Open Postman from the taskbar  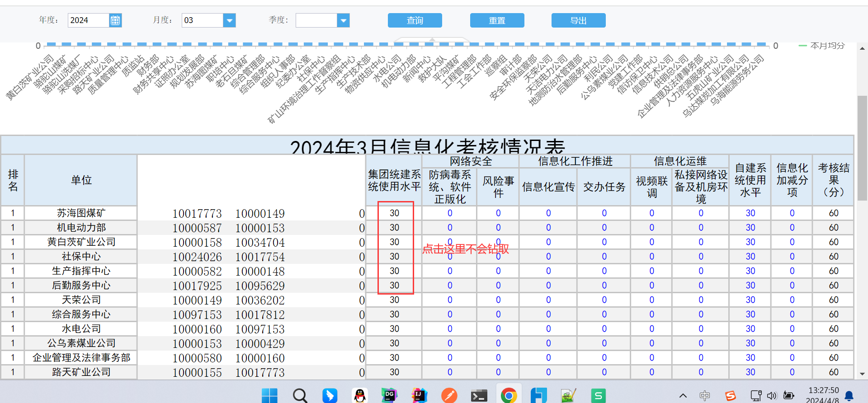click(449, 395)
